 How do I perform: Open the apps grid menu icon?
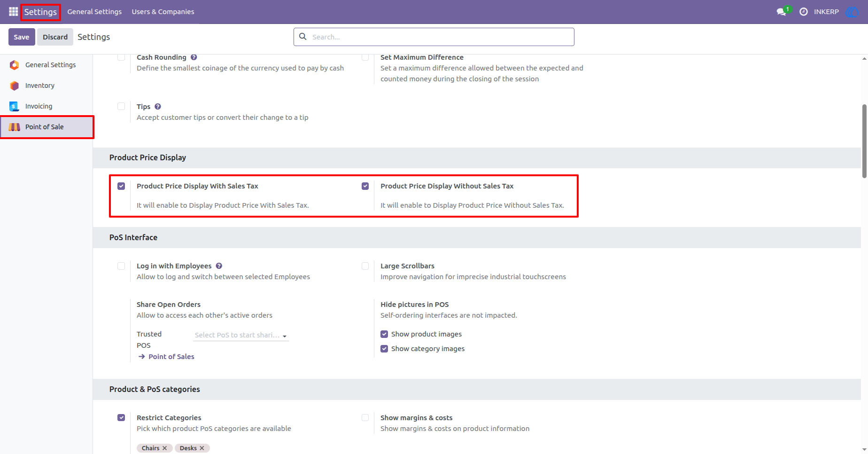point(13,11)
